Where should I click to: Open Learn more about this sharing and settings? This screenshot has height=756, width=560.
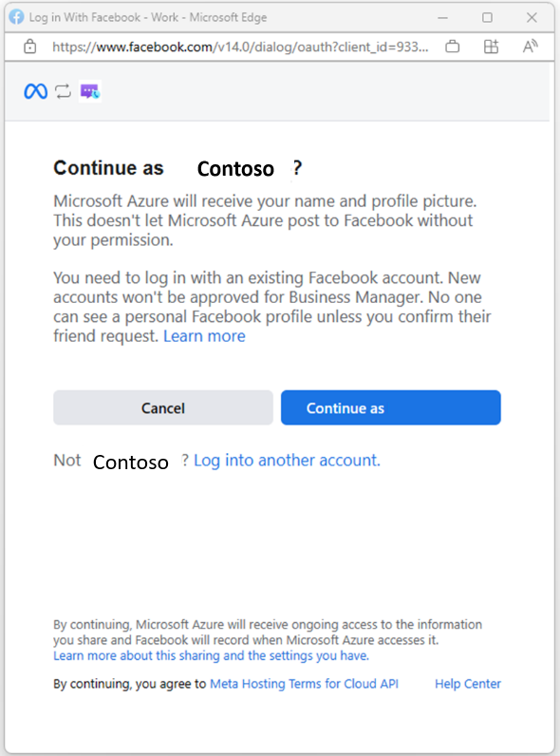point(211,655)
